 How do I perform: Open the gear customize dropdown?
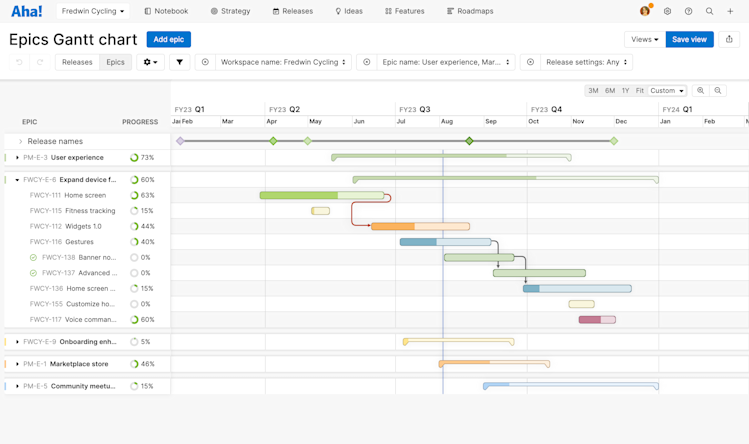click(150, 62)
